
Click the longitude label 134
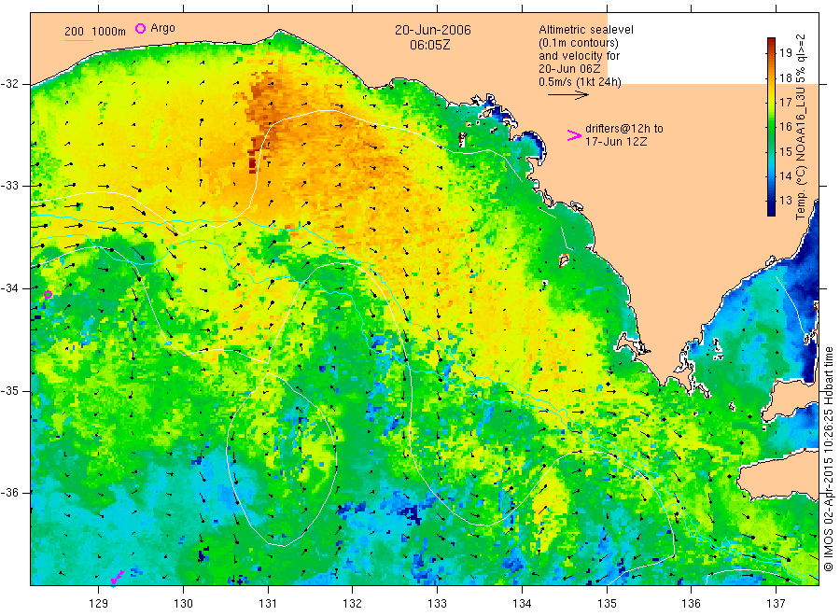coord(522,604)
